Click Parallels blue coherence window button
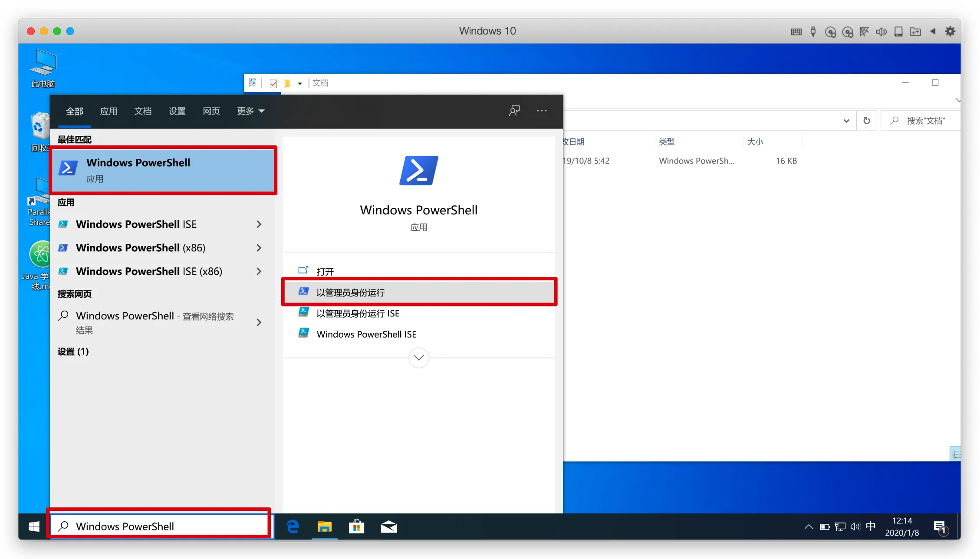Image resolution: width=980 pixels, height=559 pixels. coord(70,31)
